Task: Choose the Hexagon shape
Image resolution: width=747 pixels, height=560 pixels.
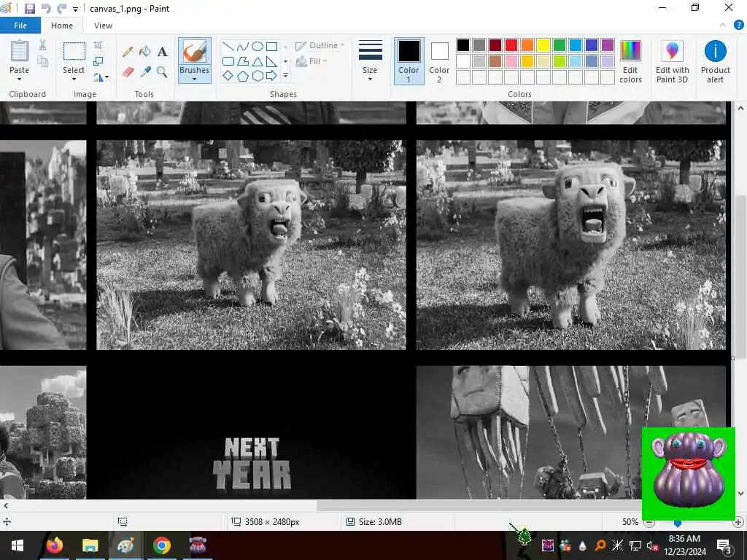Action: click(258, 75)
